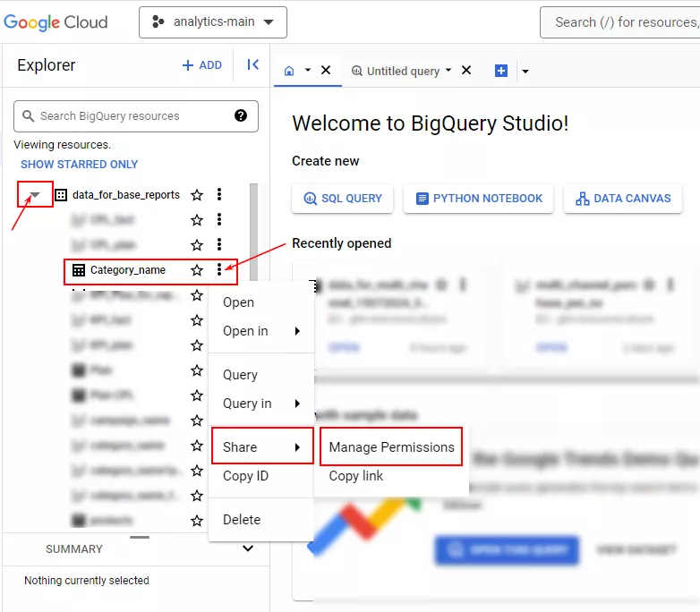The width and height of the screenshot is (700, 612).
Task: Collapse the data_for_base_reports dataset tree
Action: click(35, 194)
